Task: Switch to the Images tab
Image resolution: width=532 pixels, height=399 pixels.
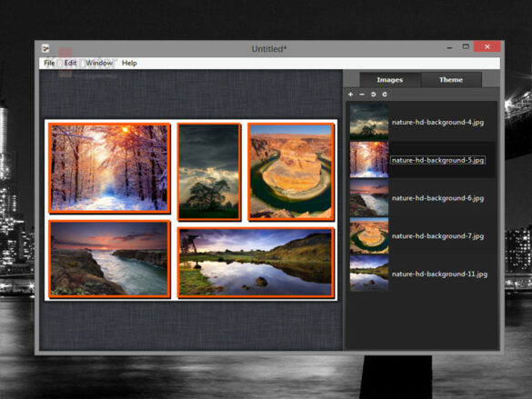Action: coord(390,80)
